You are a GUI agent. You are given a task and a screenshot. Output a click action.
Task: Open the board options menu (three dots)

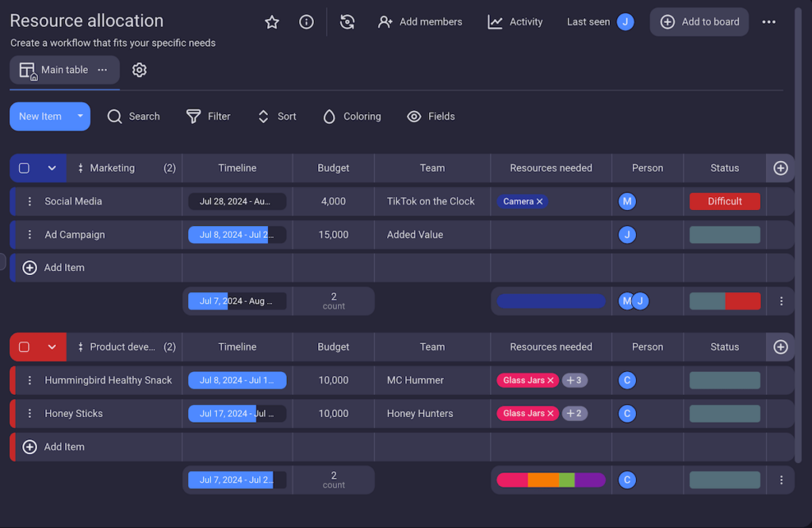point(768,21)
